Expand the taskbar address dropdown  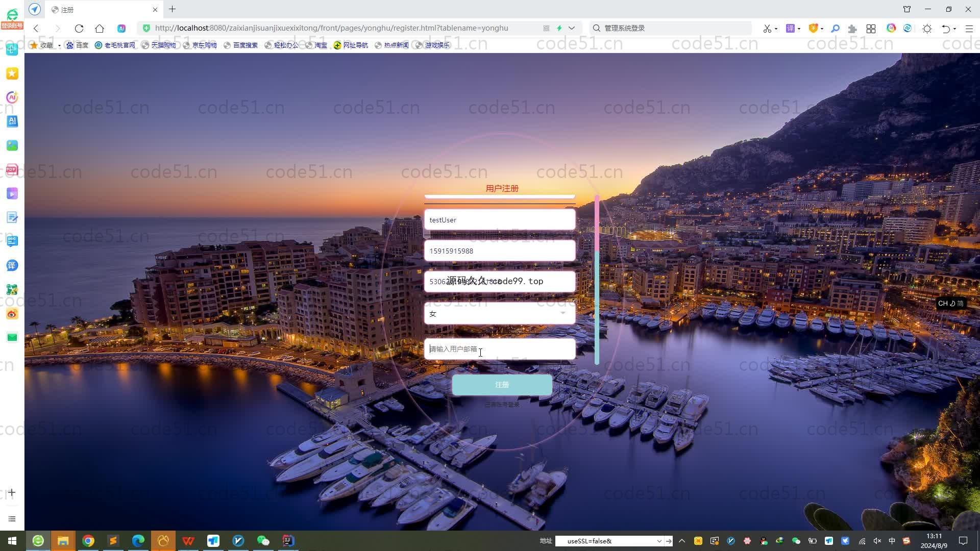[x=659, y=541]
